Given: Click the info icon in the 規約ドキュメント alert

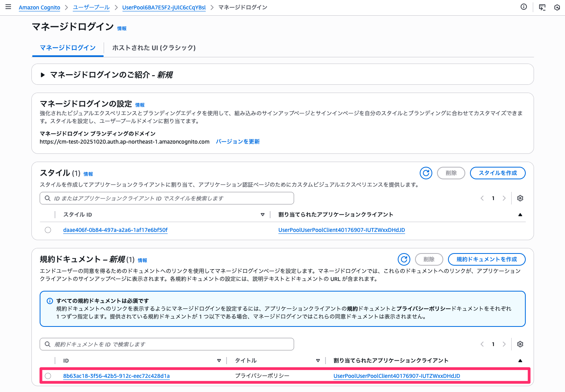Looking at the screenshot, I should pos(50,301).
